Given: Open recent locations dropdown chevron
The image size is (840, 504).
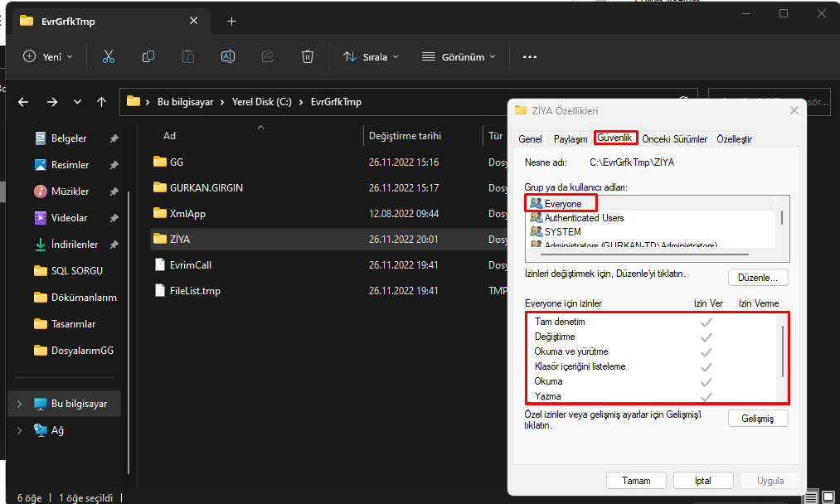Looking at the screenshot, I should pyautogui.click(x=77, y=102).
